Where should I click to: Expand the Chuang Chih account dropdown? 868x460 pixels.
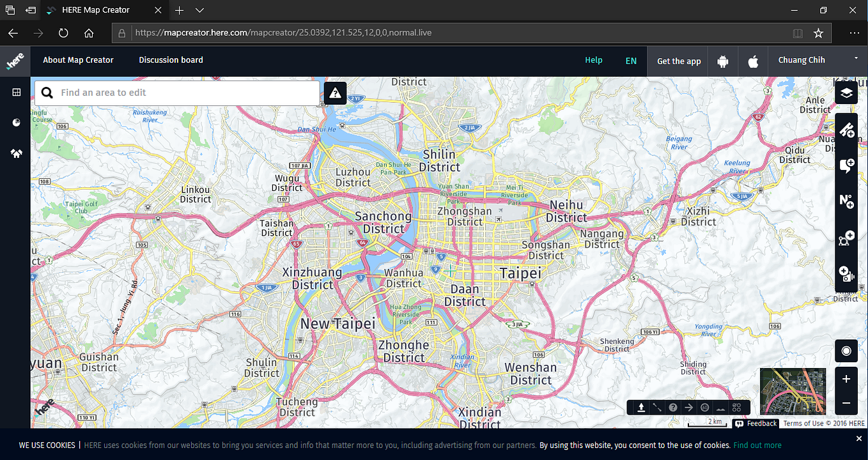pos(855,59)
